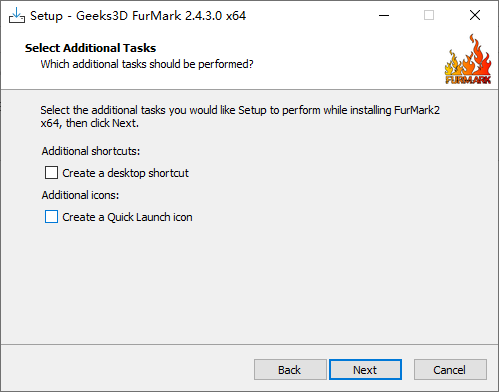Click the greyed-out maximize button
499x392 pixels.
click(429, 15)
